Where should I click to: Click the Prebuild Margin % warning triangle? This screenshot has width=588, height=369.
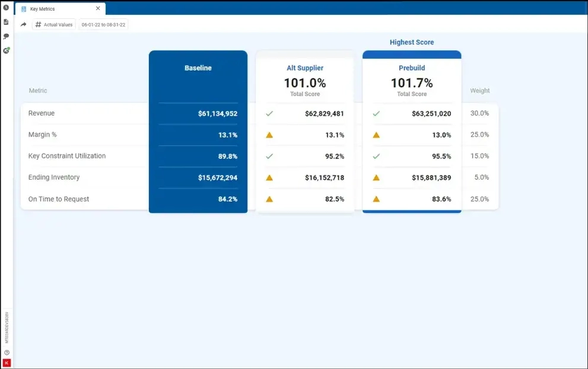[376, 135]
